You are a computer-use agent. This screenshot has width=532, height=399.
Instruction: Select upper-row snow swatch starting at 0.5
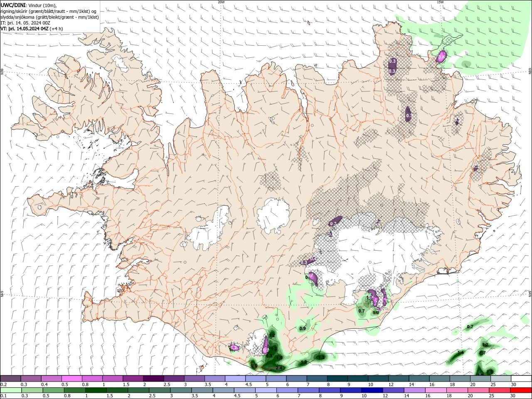point(71,379)
